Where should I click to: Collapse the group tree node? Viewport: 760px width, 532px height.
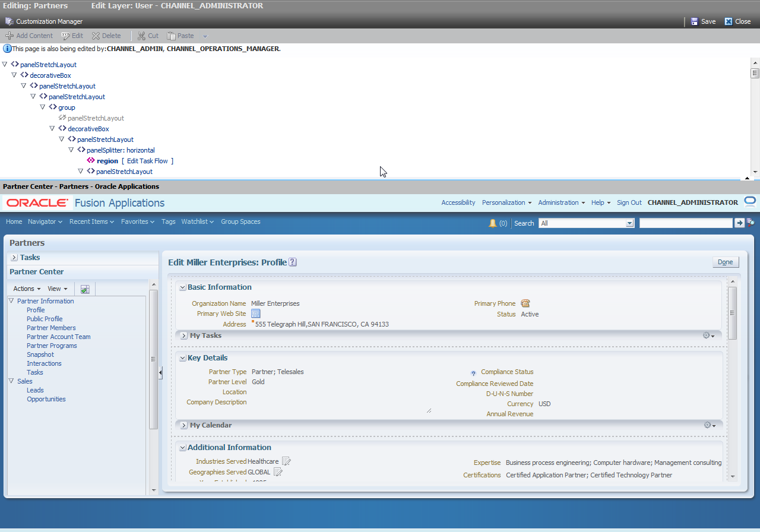click(43, 107)
